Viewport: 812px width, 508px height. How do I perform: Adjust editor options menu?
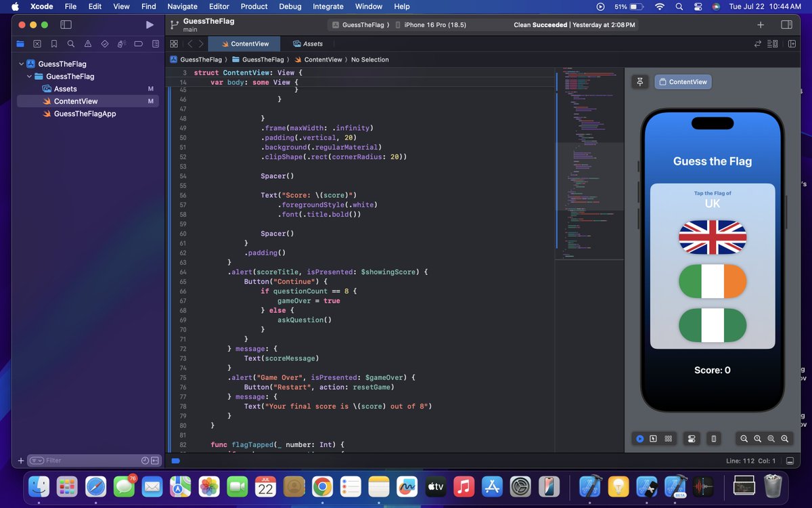[x=773, y=43]
